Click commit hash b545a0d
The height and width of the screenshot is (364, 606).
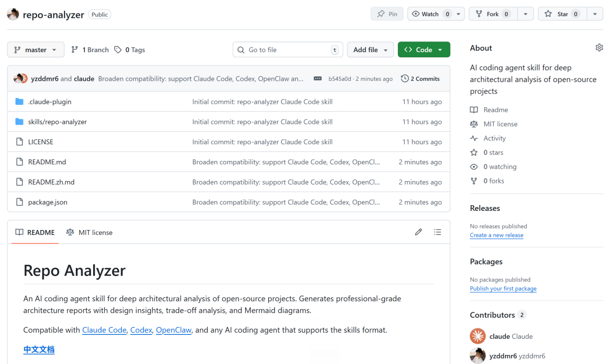point(339,79)
